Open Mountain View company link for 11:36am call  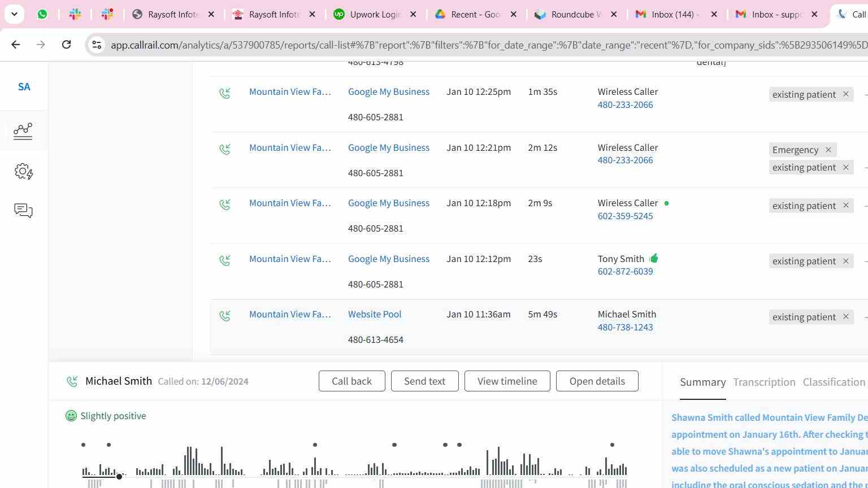coord(290,314)
